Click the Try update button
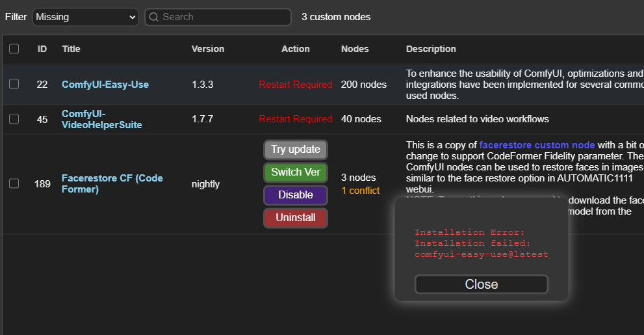This screenshot has height=335, width=644. [295, 149]
